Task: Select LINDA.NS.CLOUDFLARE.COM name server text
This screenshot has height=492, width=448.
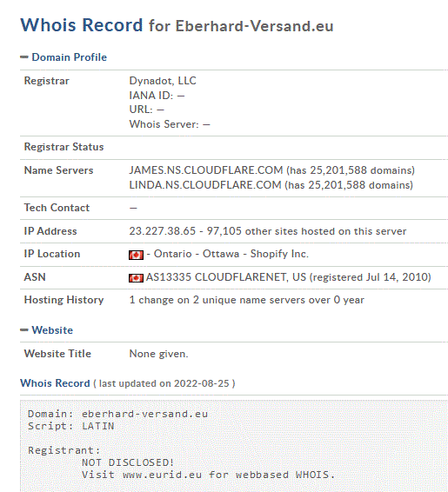Action: point(205,185)
